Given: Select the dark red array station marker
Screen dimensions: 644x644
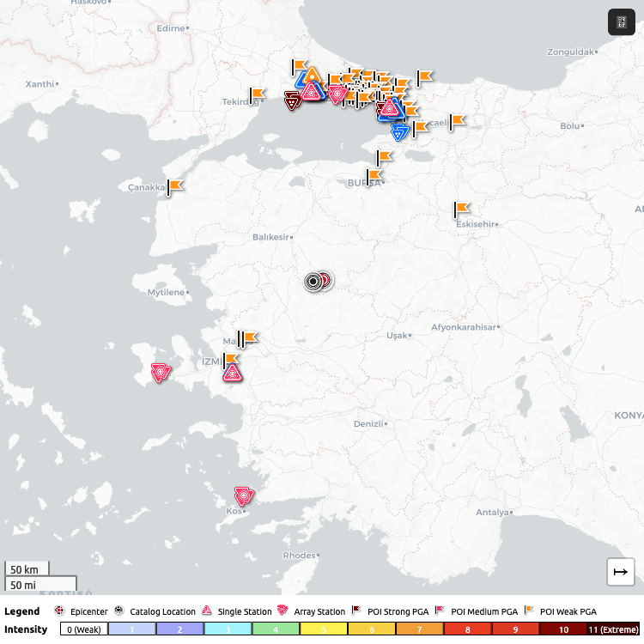Looking at the screenshot, I should point(293,101).
